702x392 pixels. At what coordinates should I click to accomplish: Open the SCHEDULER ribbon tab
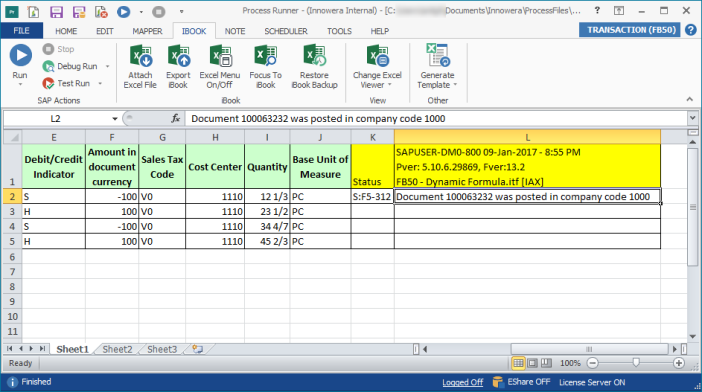coord(286,31)
